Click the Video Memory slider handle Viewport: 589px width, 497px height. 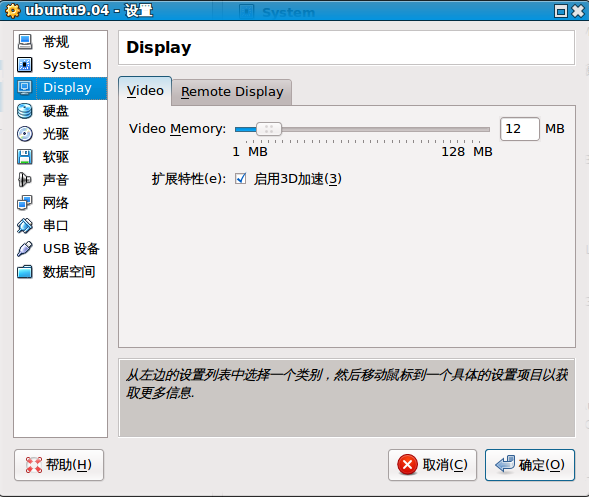pos(269,129)
